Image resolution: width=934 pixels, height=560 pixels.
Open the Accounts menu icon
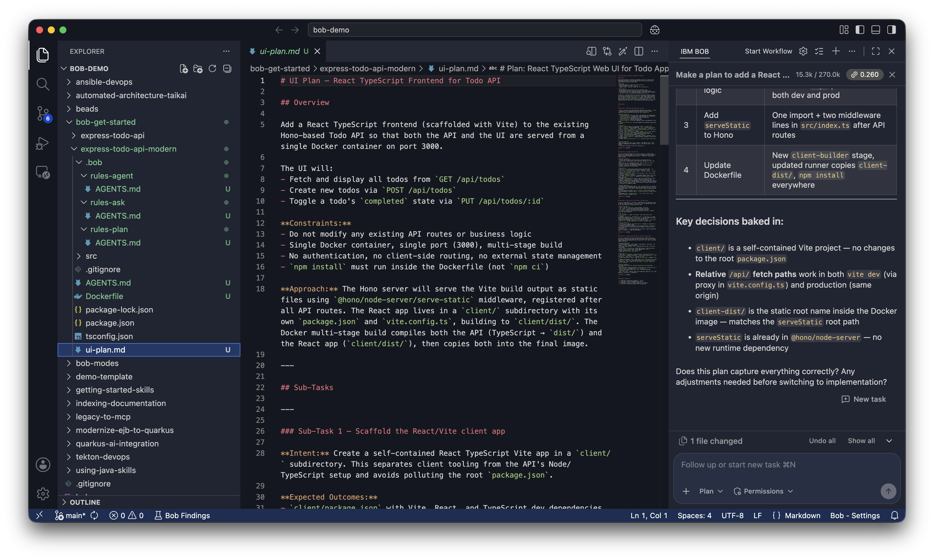pos(43,465)
